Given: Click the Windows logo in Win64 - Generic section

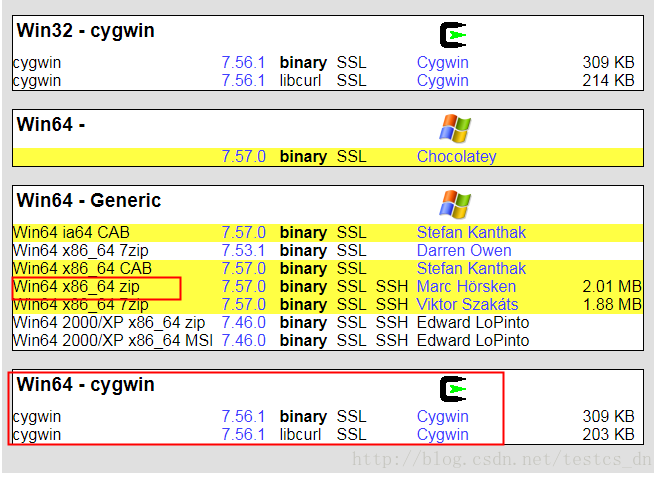Looking at the screenshot, I should tap(455, 205).
